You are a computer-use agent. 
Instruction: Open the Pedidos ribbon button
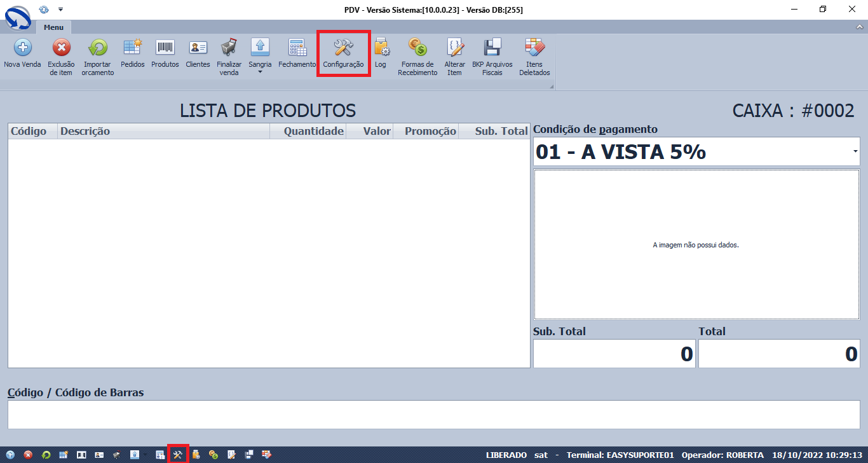point(133,53)
